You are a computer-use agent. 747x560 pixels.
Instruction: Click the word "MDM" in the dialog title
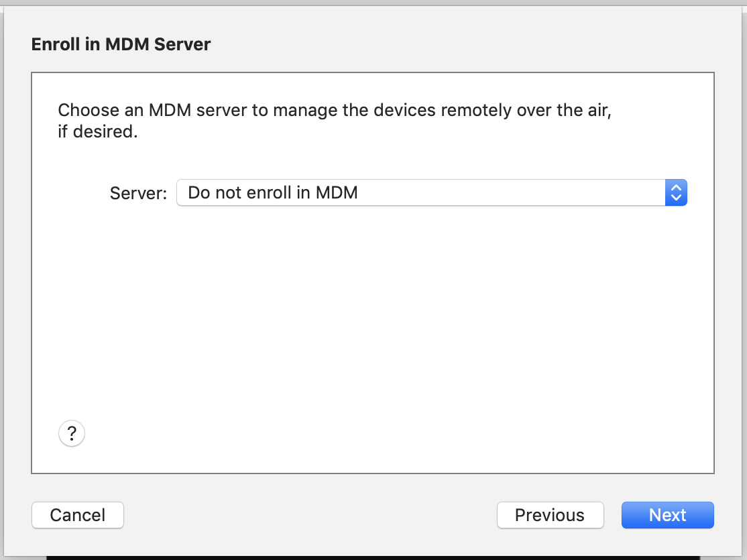(129, 45)
